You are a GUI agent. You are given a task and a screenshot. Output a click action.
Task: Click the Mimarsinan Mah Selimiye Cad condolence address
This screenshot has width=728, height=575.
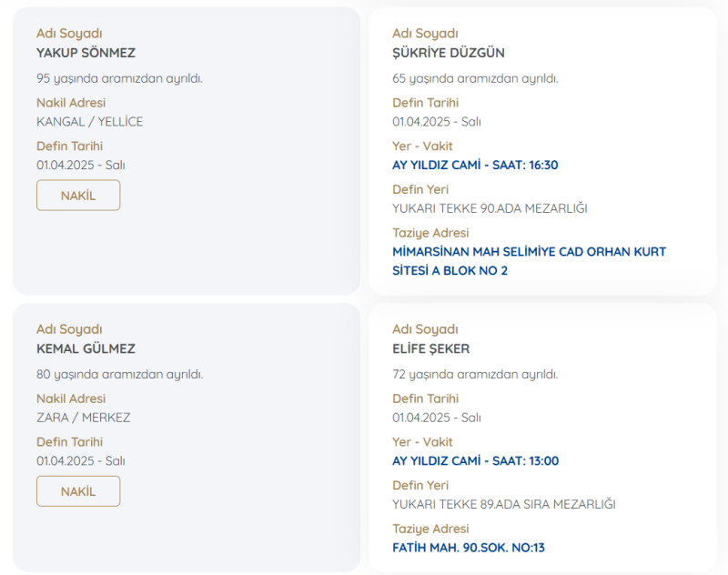point(529,261)
